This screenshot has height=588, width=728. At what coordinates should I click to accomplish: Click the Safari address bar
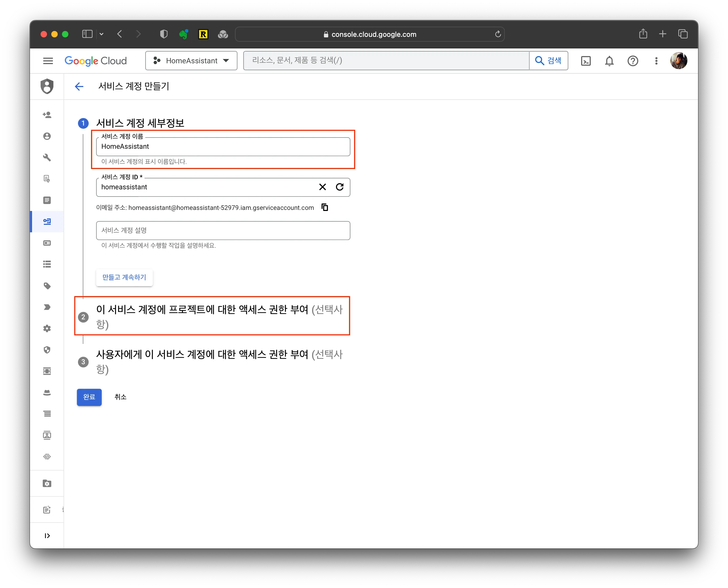coord(370,34)
